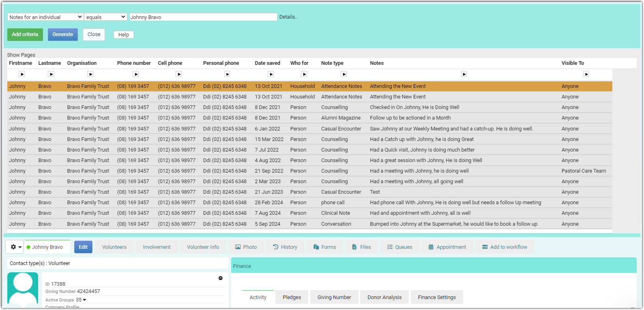Click the Queues list icon
Viewport: 644px width, 310px height.
click(390, 247)
